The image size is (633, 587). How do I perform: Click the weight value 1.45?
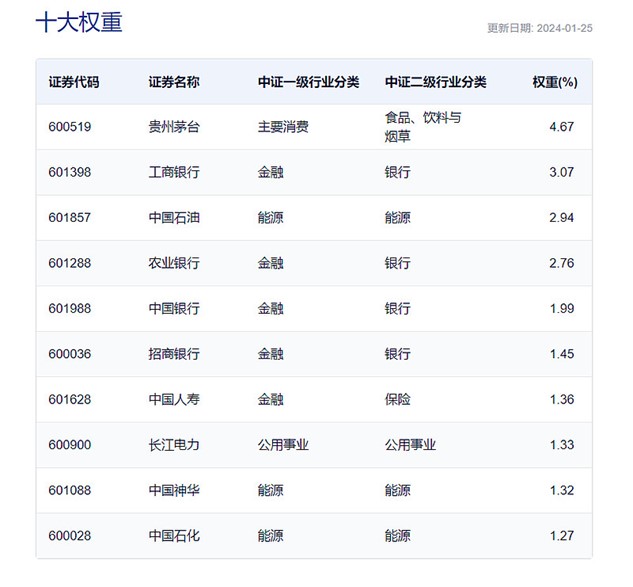pos(562,354)
